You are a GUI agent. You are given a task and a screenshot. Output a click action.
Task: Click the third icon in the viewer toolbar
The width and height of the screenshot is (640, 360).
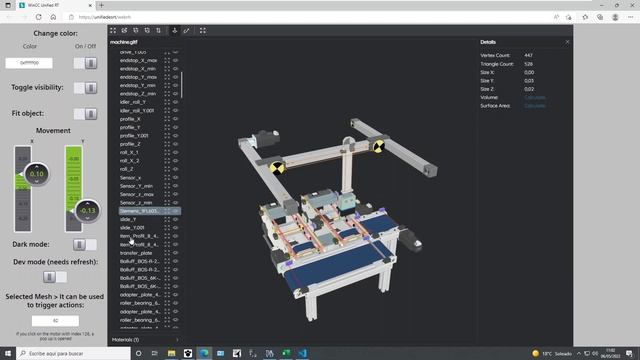(136, 31)
